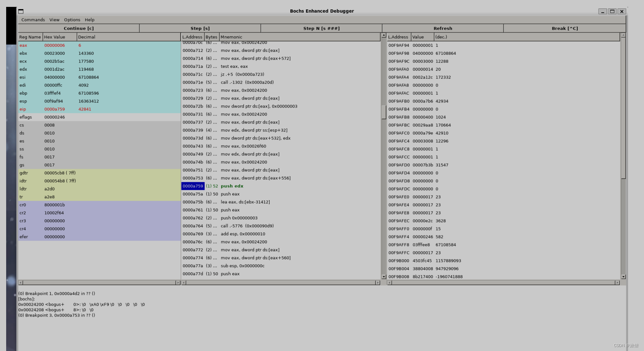This screenshot has width=644, height=351.
Task: Select the eax register row
Action: coord(99,45)
